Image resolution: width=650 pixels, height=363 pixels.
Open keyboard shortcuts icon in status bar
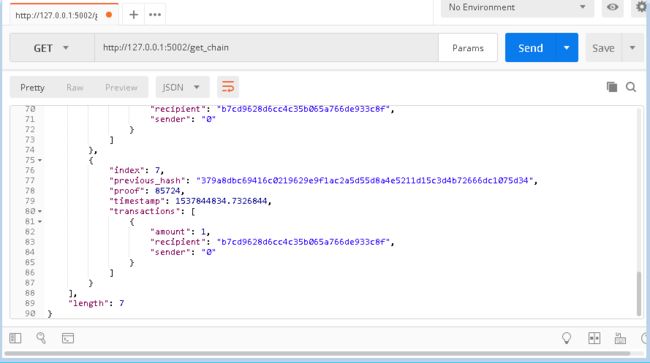click(620, 338)
